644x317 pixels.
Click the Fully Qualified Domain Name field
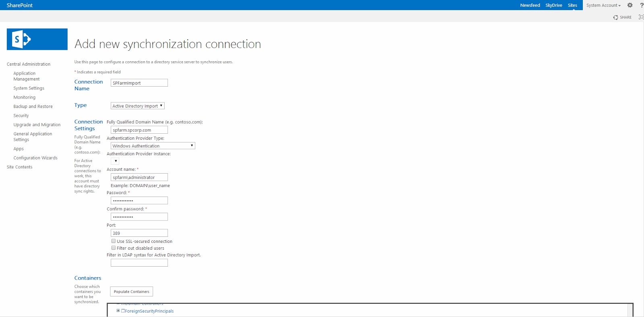point(139,130)
